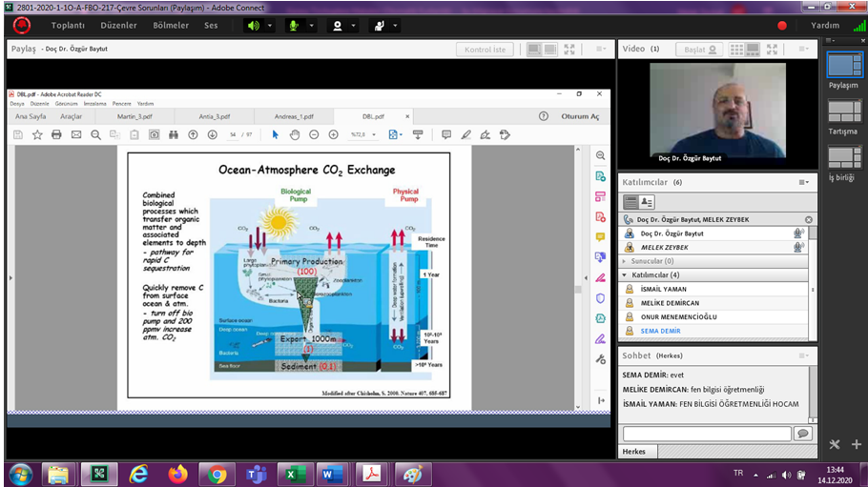Switch to the Tartışma layout
The width and height of the screenshot is (868, 487).
tap(843, 111)
